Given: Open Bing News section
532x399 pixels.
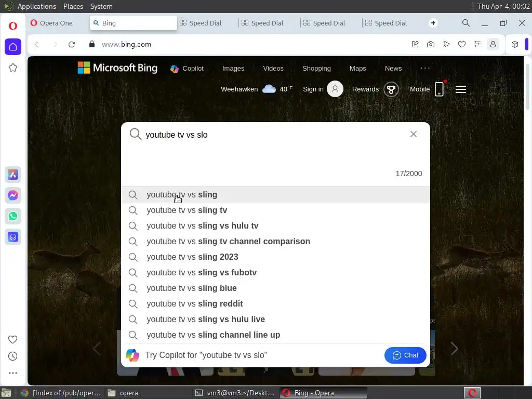Looking at the screenshot, I should click(393, 68).
